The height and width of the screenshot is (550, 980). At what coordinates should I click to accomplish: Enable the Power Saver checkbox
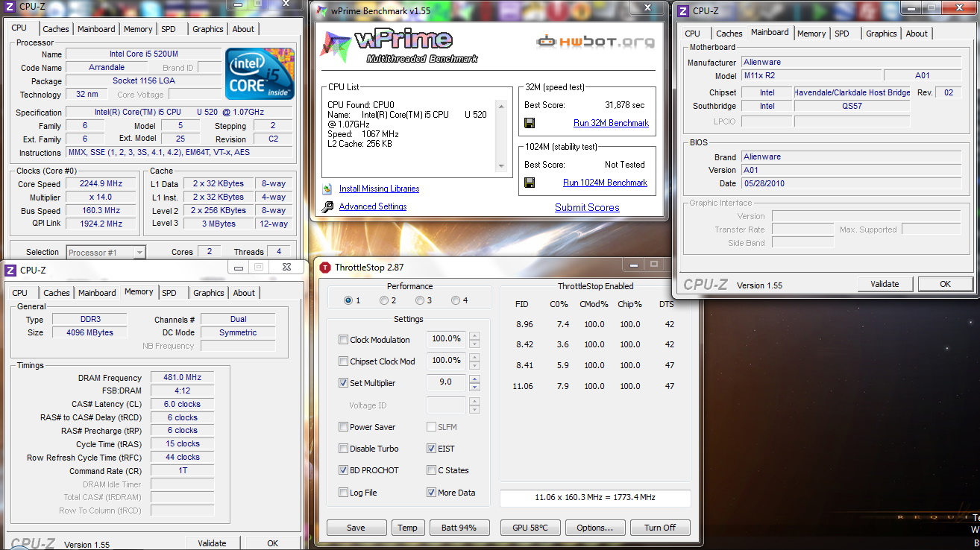343,427
